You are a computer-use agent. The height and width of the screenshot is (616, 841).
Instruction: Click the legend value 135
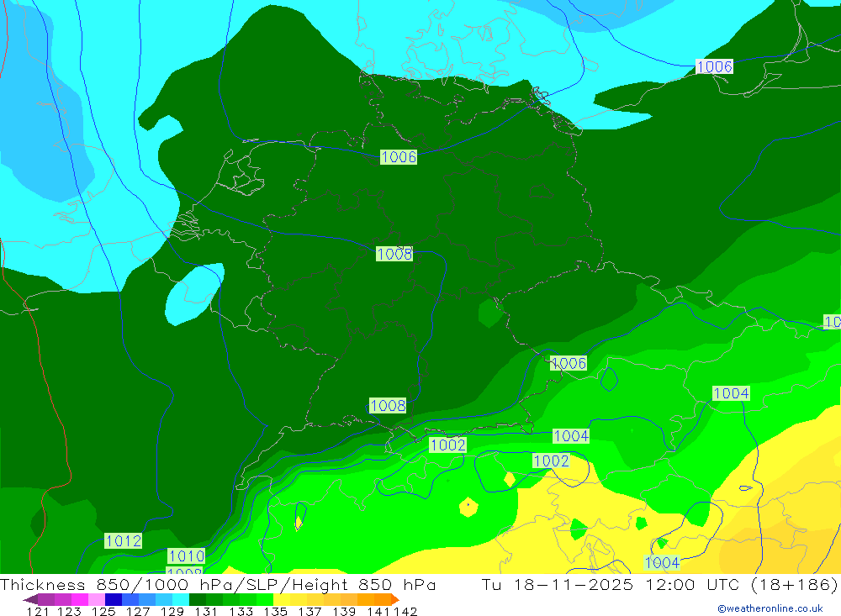pos(275,611)
